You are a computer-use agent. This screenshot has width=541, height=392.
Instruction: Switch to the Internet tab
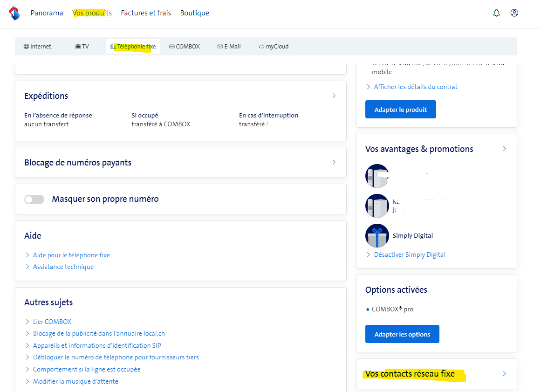pos(37,47)
